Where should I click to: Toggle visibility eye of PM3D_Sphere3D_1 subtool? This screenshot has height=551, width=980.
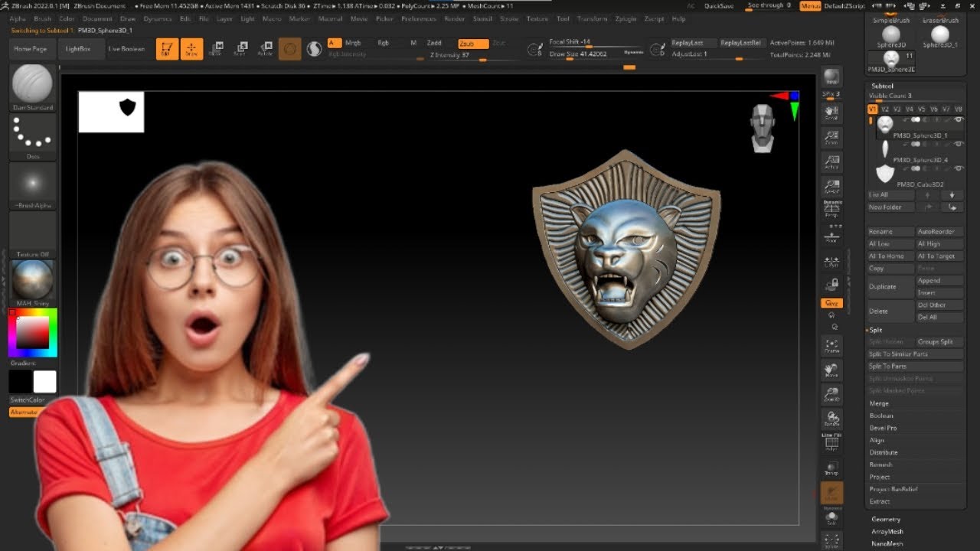click(x=959, y=120)
